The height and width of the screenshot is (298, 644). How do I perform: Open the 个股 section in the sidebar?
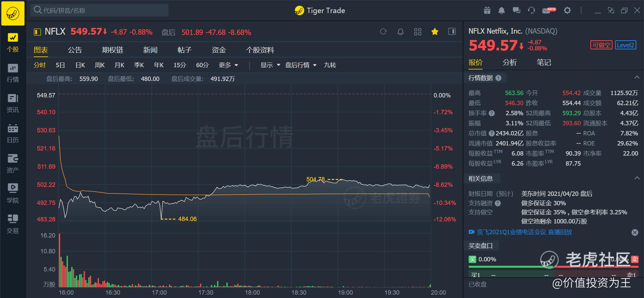(x=13, y=43)
